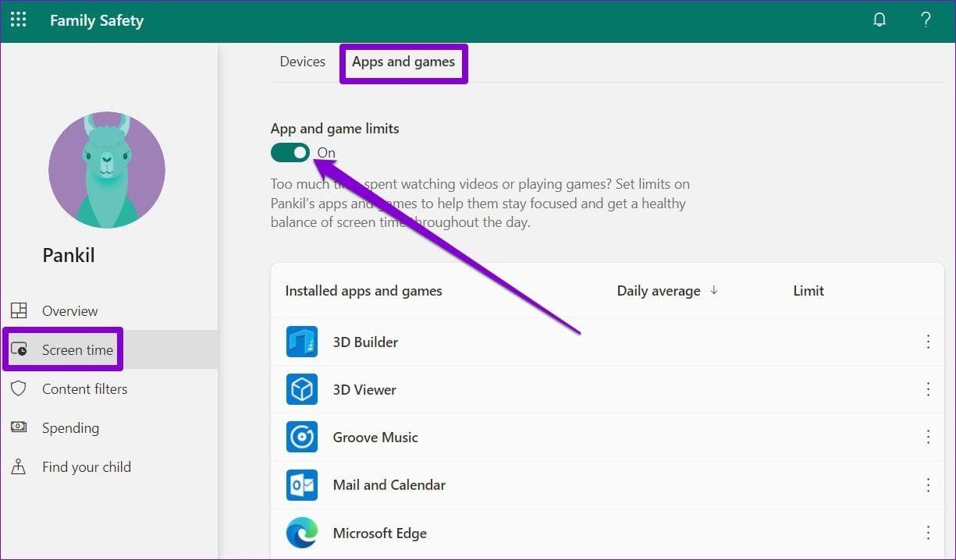Open more options for 3D Builder
956x560 pixels.
click(x=928, y=342)
